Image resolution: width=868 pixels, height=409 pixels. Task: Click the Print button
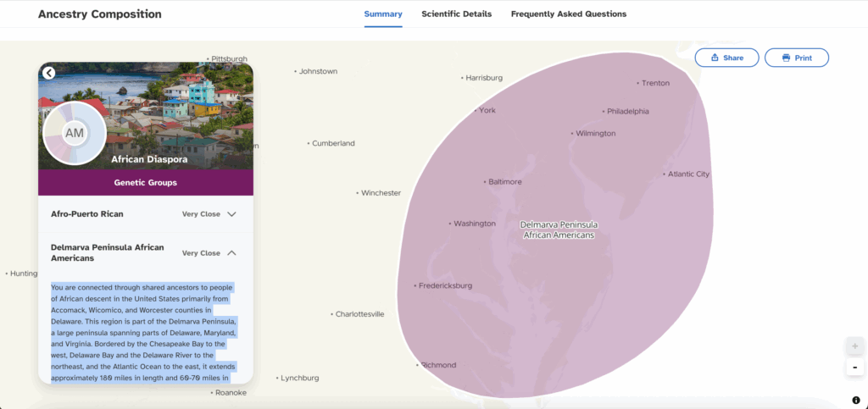[796, 58]
